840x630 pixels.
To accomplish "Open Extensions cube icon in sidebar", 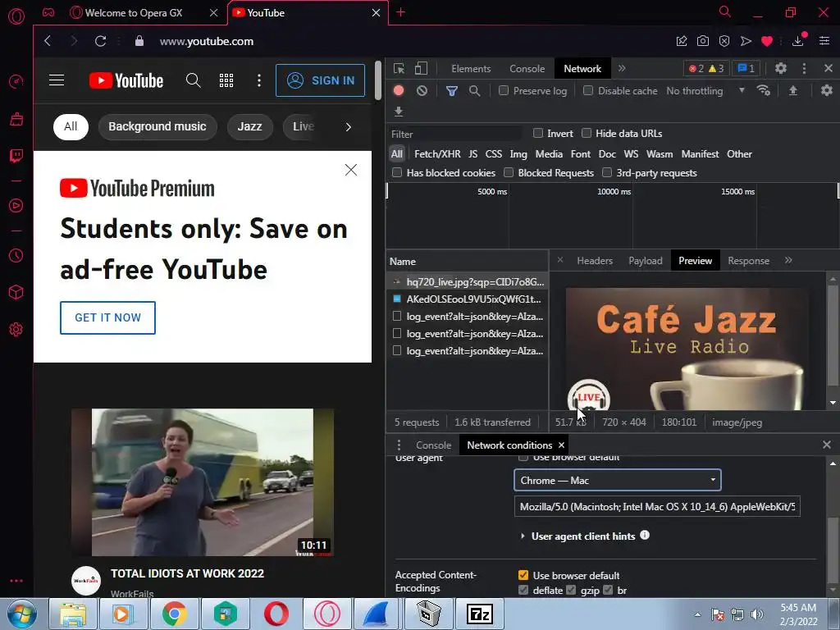I will 16,292.
